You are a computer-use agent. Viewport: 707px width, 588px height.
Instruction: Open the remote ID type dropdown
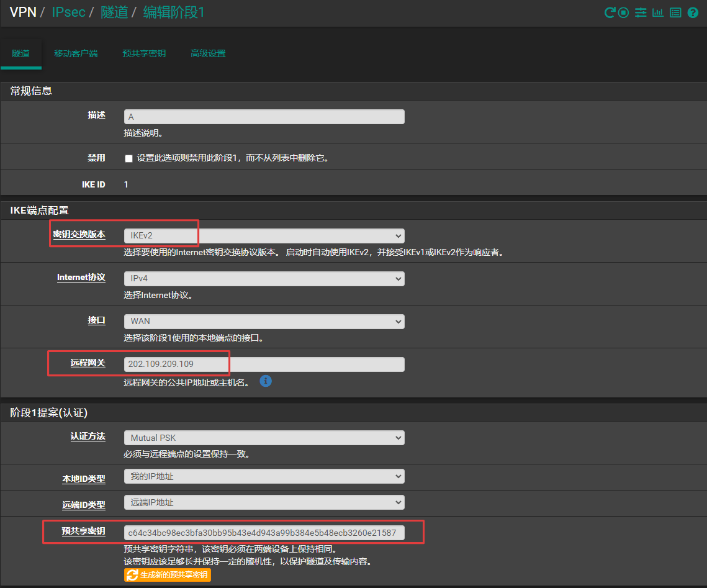pyautogui.click(x=264, y=503)
